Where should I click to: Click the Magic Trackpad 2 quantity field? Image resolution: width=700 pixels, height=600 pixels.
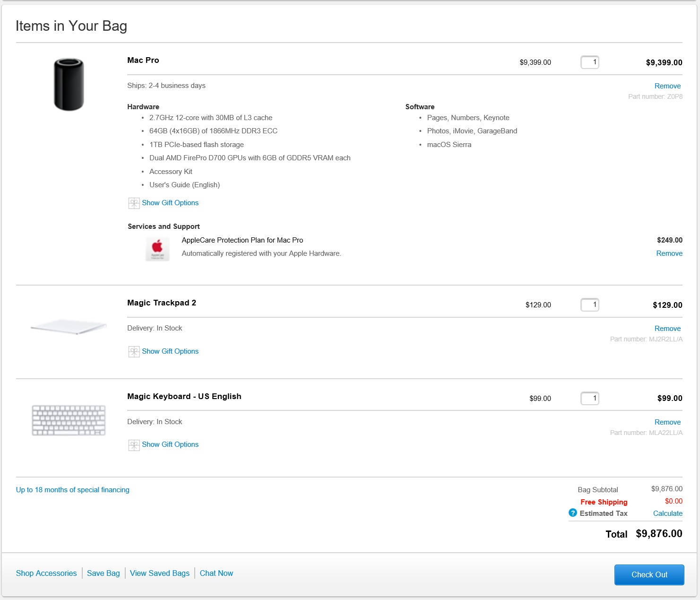pos(589,304)
